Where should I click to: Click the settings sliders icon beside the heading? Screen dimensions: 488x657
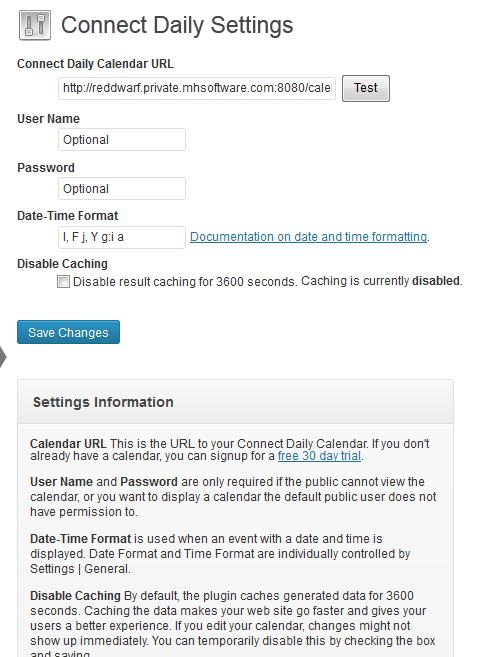35,25
